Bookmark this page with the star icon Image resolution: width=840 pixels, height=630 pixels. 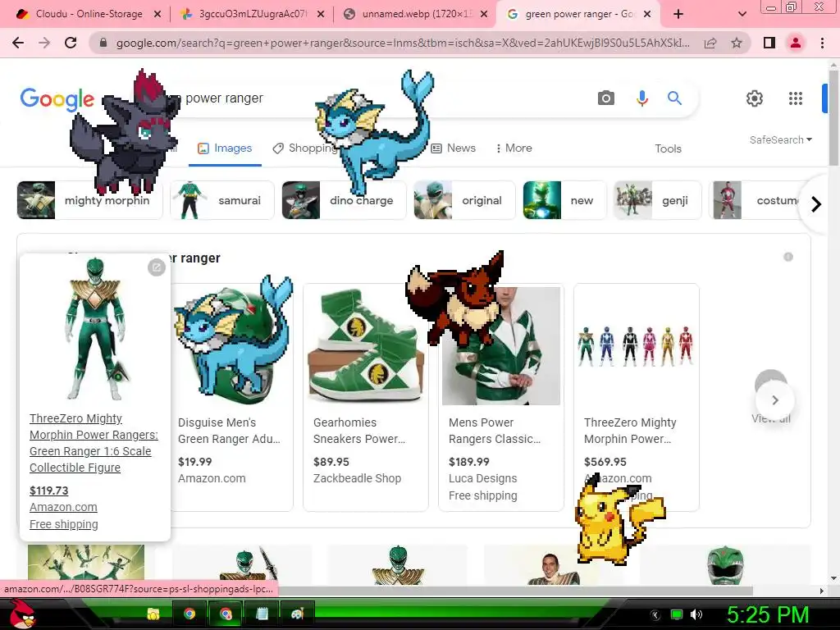737,43
